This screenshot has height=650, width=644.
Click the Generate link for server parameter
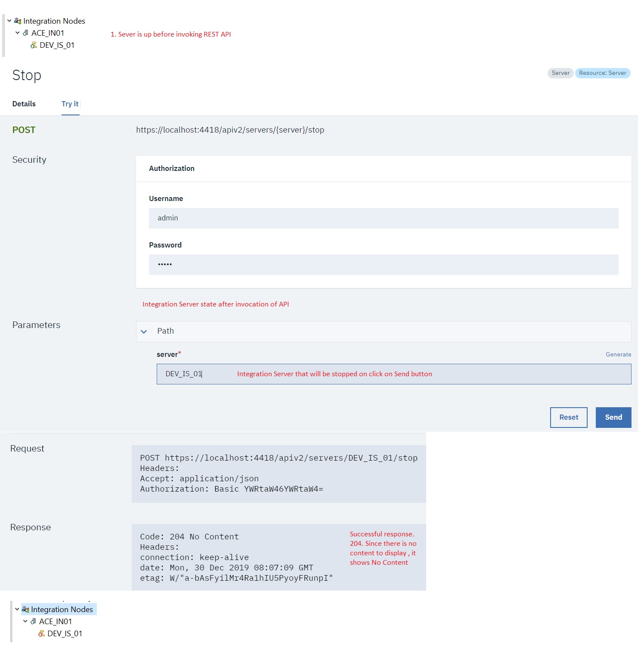tap(619, 354)
